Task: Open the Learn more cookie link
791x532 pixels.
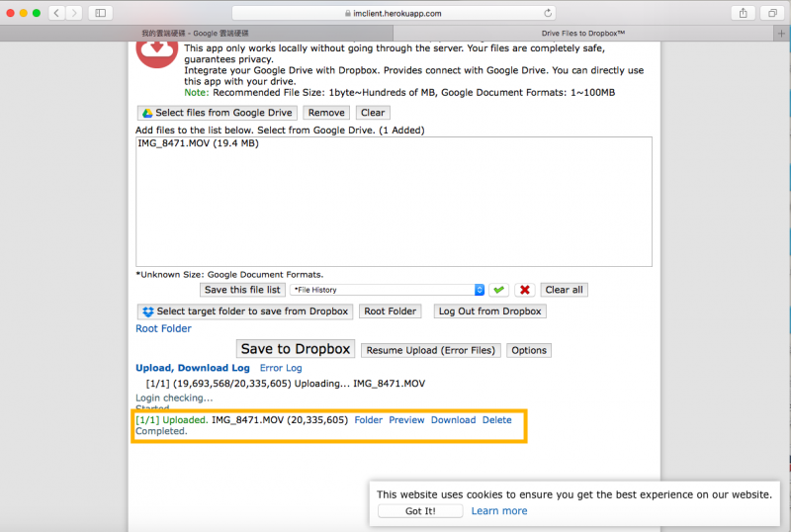Action: (x=499, y=511)
